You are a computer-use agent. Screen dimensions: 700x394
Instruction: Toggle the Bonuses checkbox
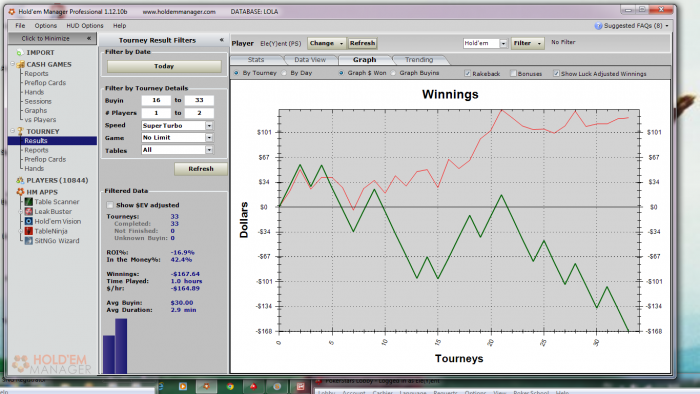[x=513, y=73]
